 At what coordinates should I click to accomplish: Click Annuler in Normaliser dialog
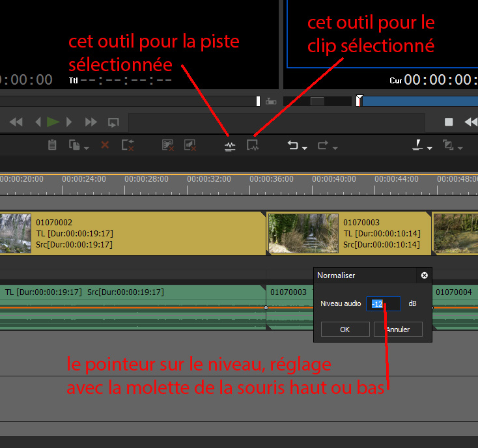click(x=398, y=329)
